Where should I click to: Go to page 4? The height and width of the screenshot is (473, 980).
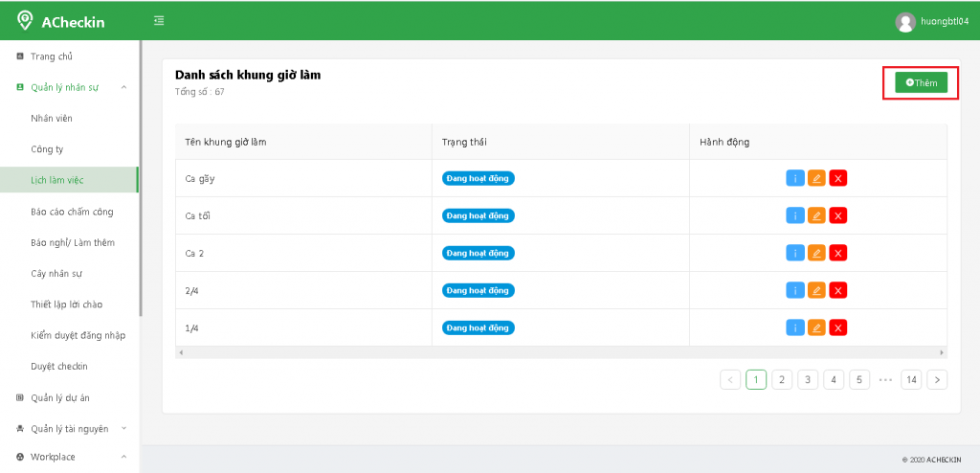click(834, 379)
